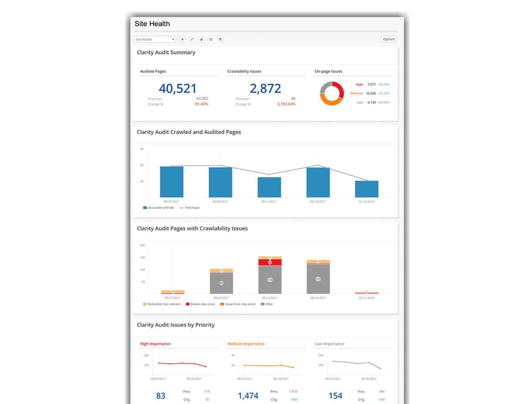The image size is (532, 404).
Task: Click Clarity Audit Crawled and Audited Pages title
Action: (x=189, y=132)
